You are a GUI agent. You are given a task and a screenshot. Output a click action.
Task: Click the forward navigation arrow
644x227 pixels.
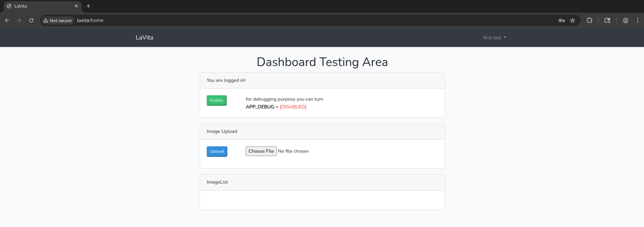(19, 21)
